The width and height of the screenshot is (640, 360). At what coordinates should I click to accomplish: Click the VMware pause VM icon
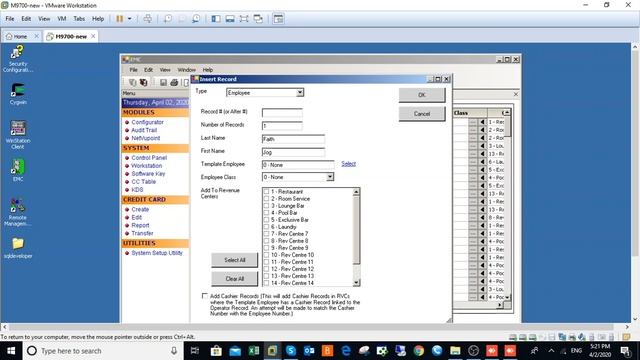(120, 19)
